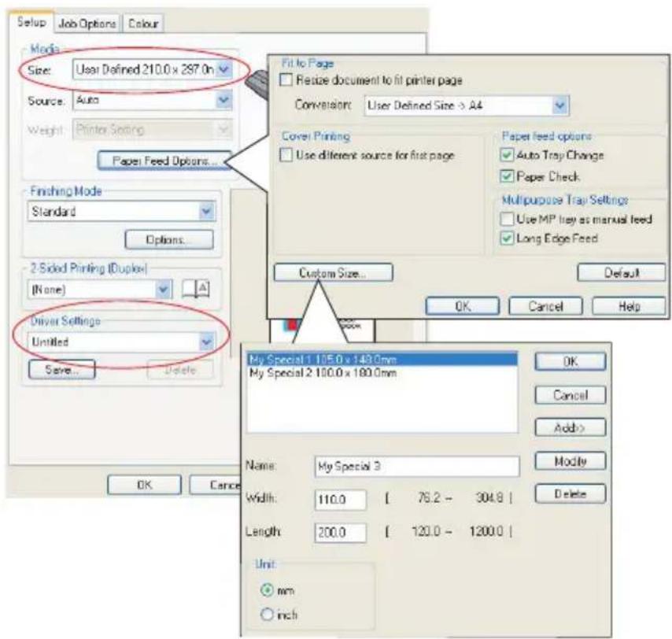This screenshot has height=639, width=672.
Task: Click the duplex booklet binding icon
Action: click(196, 289)
